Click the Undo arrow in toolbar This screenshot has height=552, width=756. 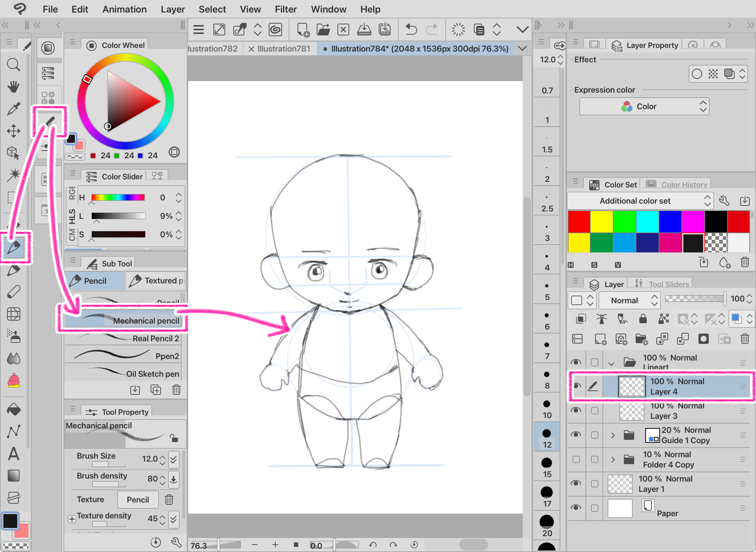411,30
